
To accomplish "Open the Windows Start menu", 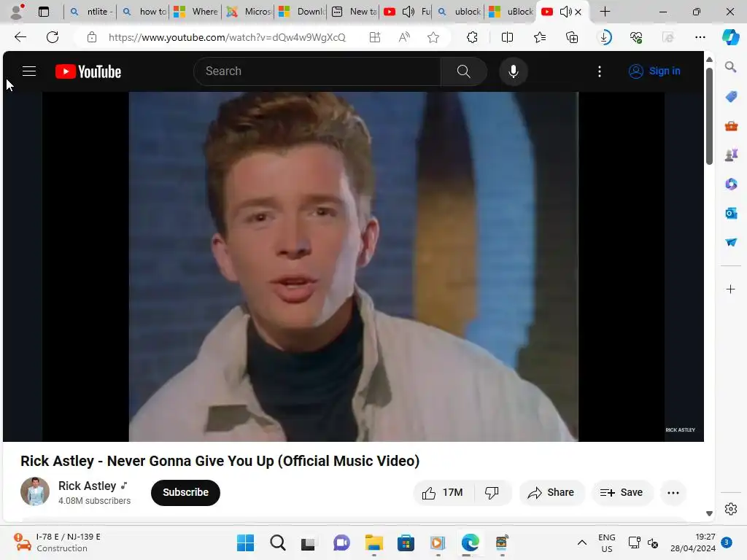I will 245,542.
